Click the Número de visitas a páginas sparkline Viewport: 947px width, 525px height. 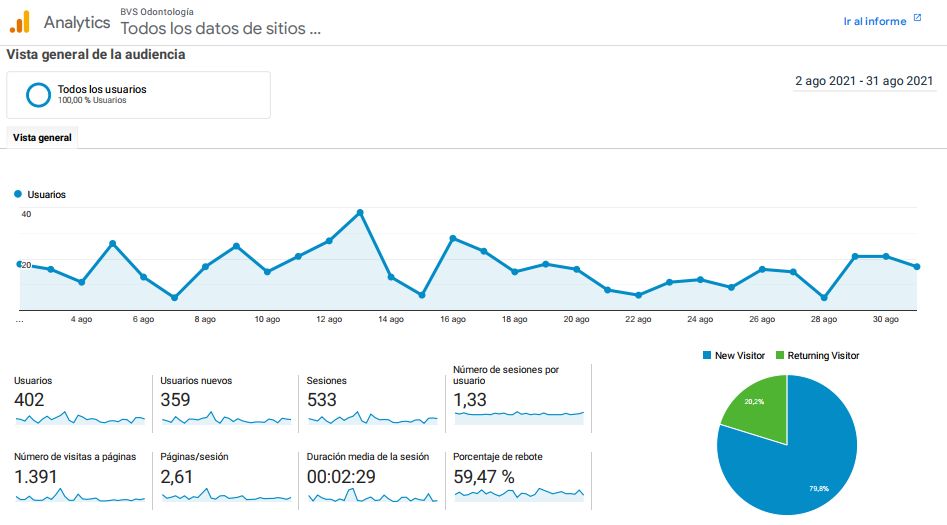(80, 495)
